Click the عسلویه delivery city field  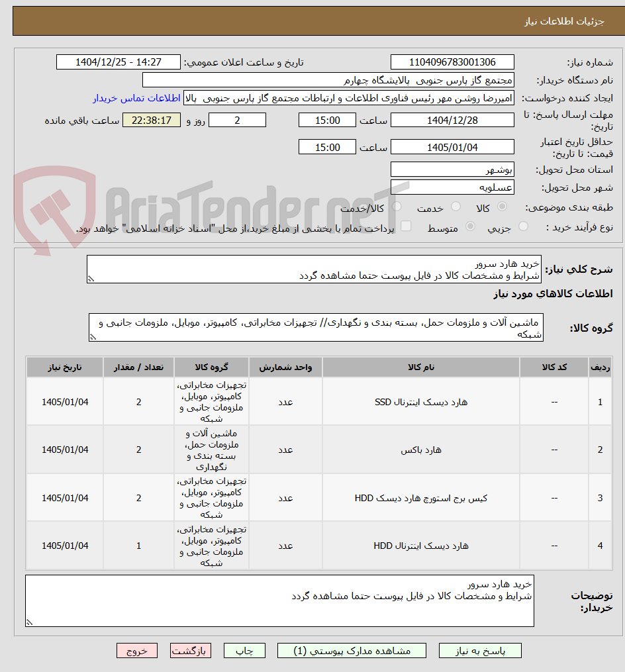(452, 188)
